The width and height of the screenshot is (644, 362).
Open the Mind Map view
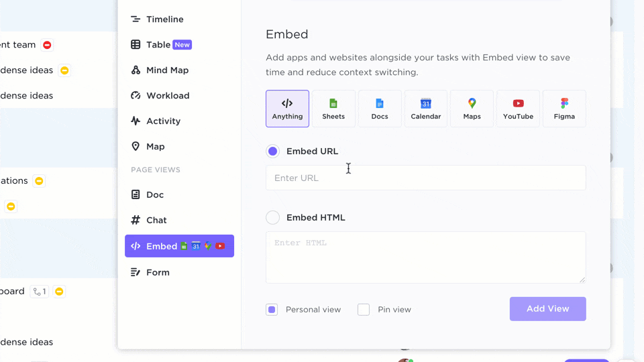pos(167,70)
